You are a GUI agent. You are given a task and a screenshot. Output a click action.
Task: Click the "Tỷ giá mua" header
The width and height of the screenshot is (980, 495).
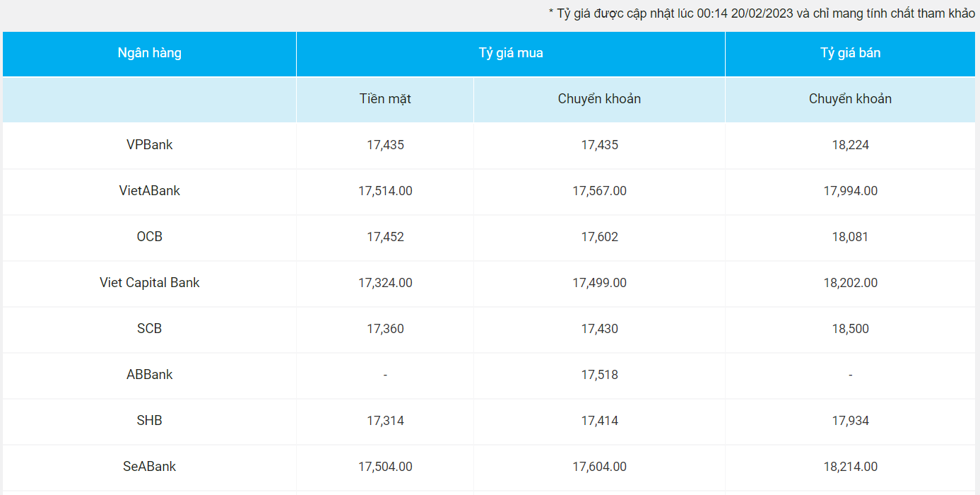click(x=511, y=53)
